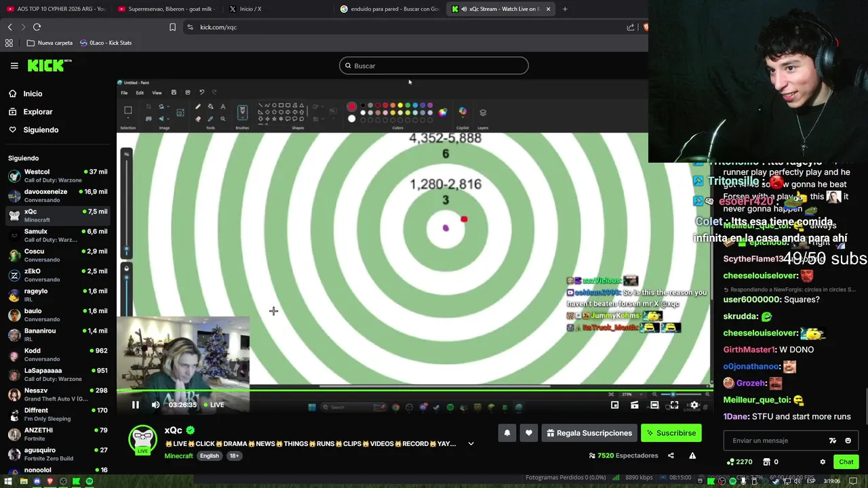Open the Diffrent channel

click(58, 414)
